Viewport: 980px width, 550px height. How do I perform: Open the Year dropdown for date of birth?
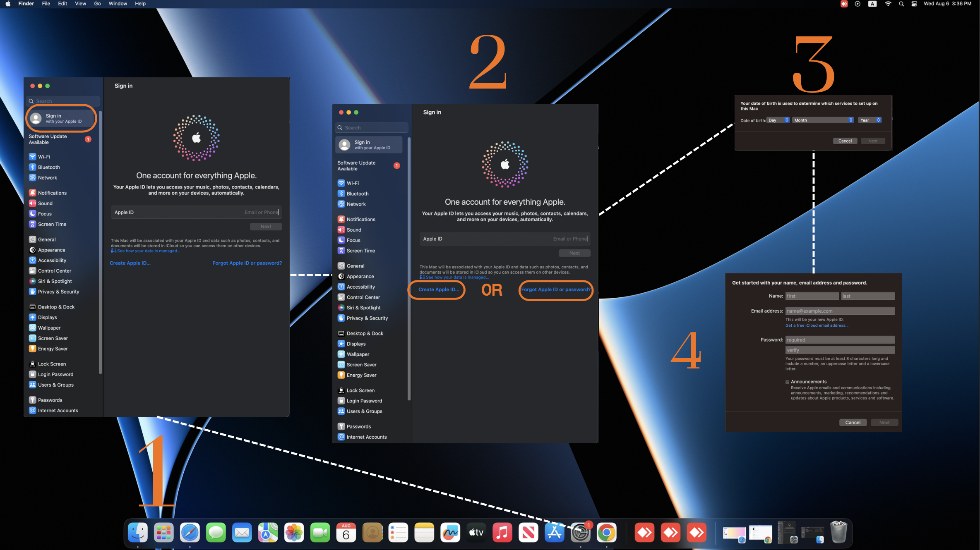870,120
